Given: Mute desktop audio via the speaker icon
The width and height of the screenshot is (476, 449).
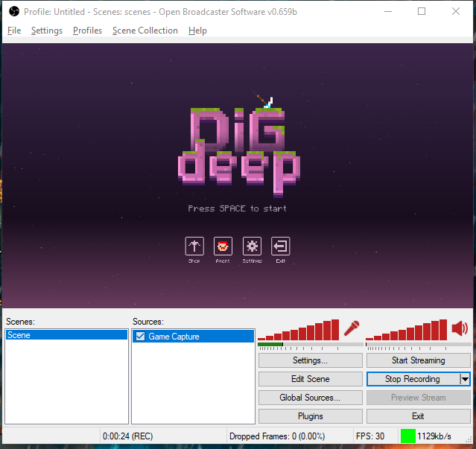Looking at the screenshot, I should tap(460, 328).
